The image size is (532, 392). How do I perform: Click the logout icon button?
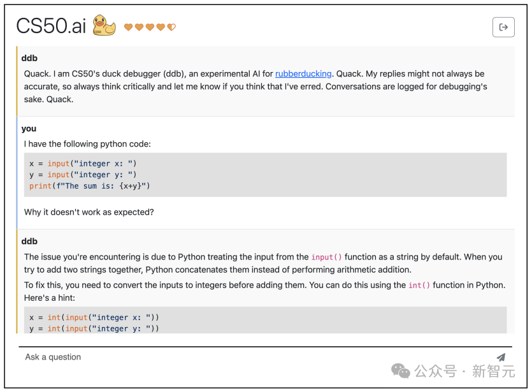503,27
